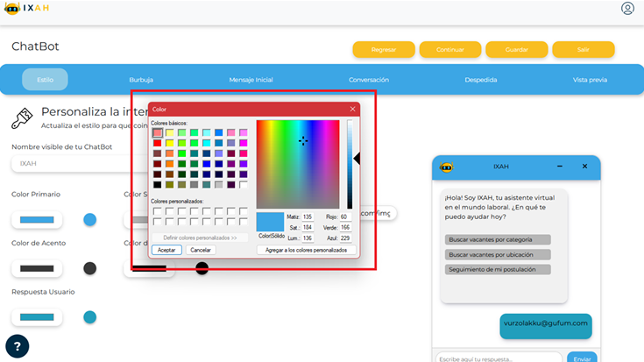Click the paintbrush personalization icon
Viewport: 644px width, 362px height.
point(22,118)
